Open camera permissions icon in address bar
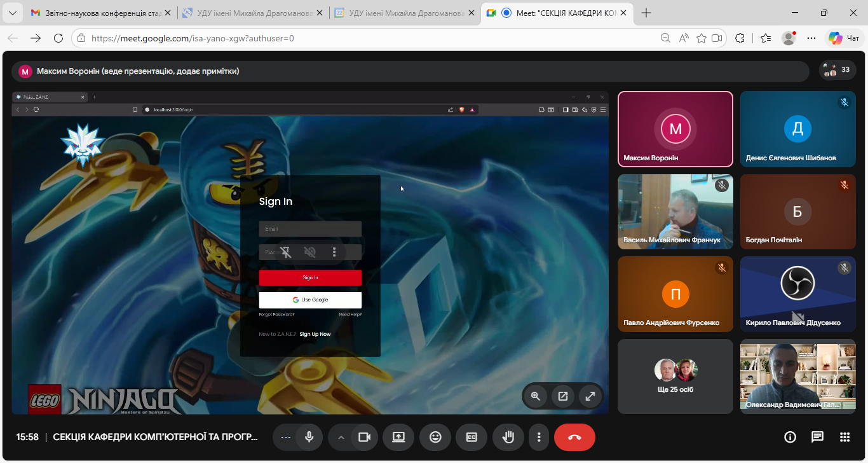 click(x=717, y=38)
